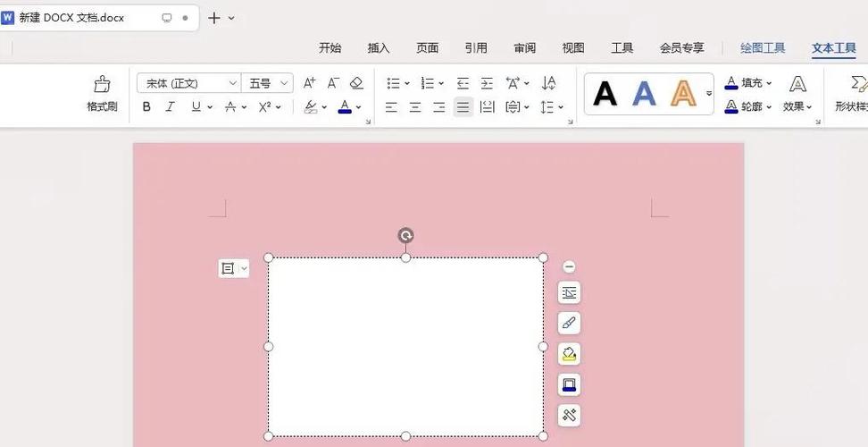
Task: Select black A text style preset
Action: pyautogui.click(x=605, y=94)
